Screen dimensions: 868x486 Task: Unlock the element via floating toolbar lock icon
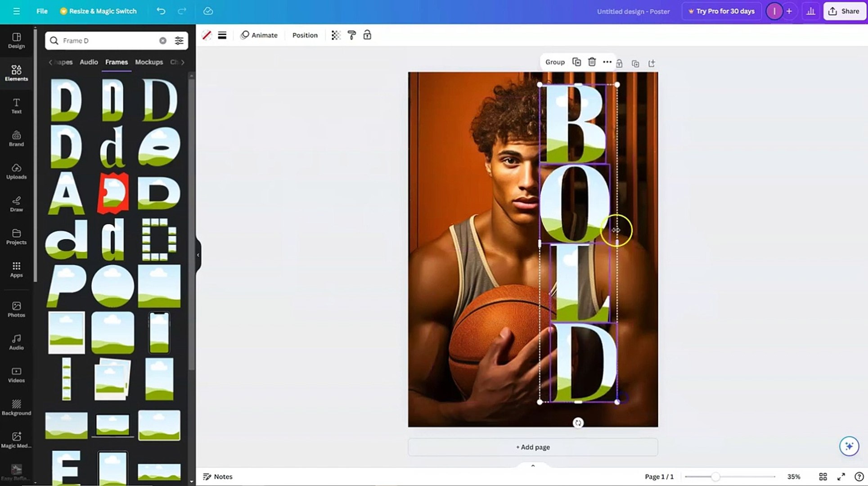619,63
